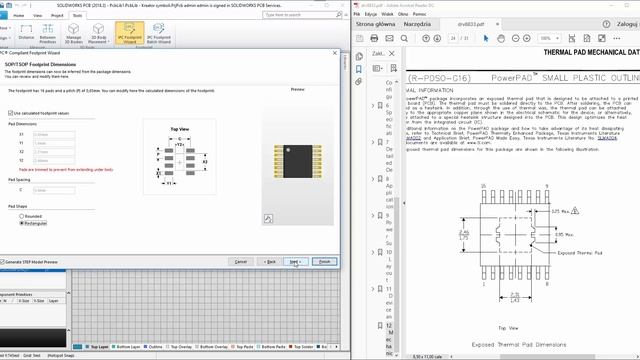Collapse the Acrobat navigation pane arrow
This screenshot has width=640, height=360.
404,203
